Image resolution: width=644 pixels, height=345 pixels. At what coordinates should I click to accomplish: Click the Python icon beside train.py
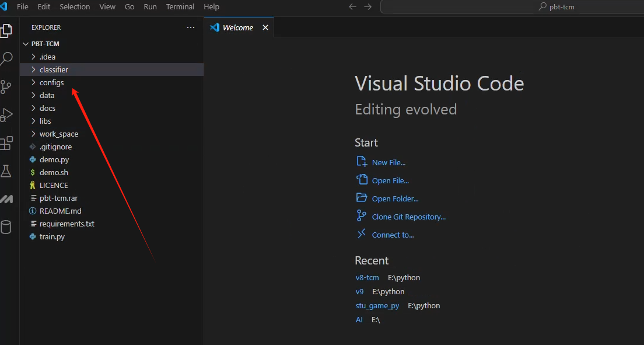coord(33,236)
